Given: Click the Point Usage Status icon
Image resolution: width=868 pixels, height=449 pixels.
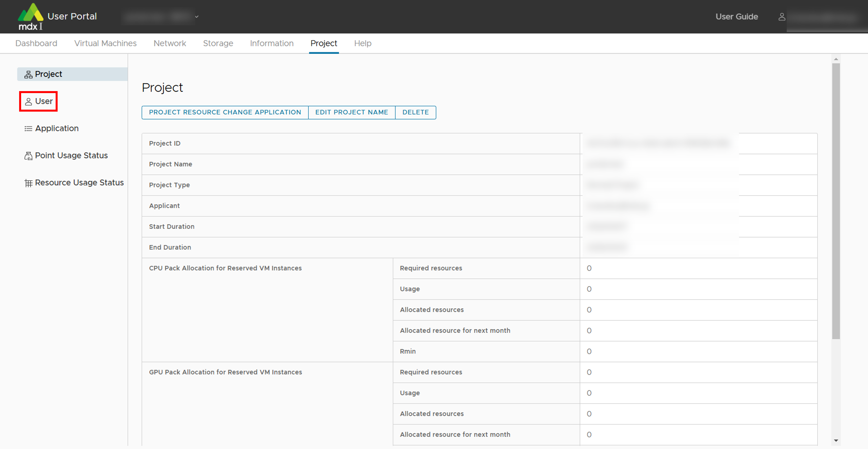Looking at the screenshot, I should point(28,156).
